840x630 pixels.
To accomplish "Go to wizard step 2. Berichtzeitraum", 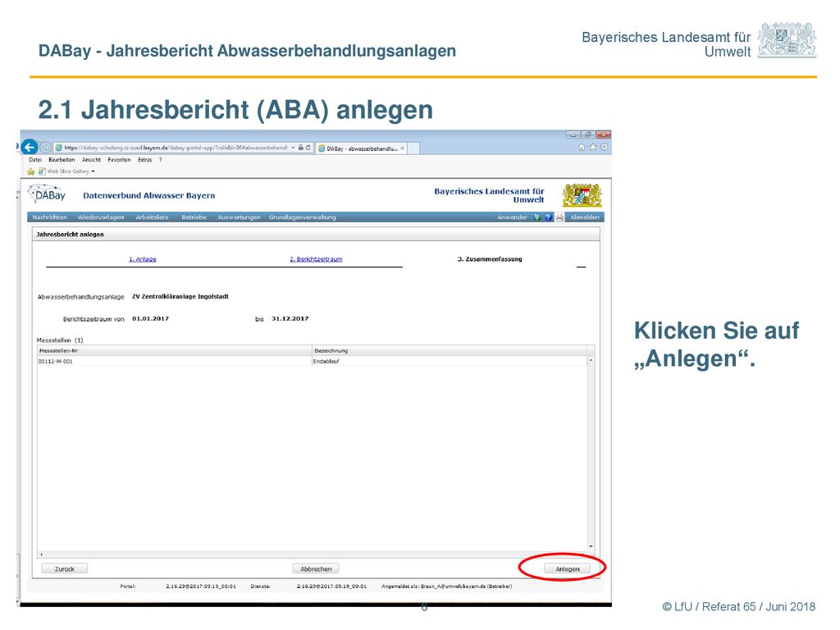I will [316, 258].
